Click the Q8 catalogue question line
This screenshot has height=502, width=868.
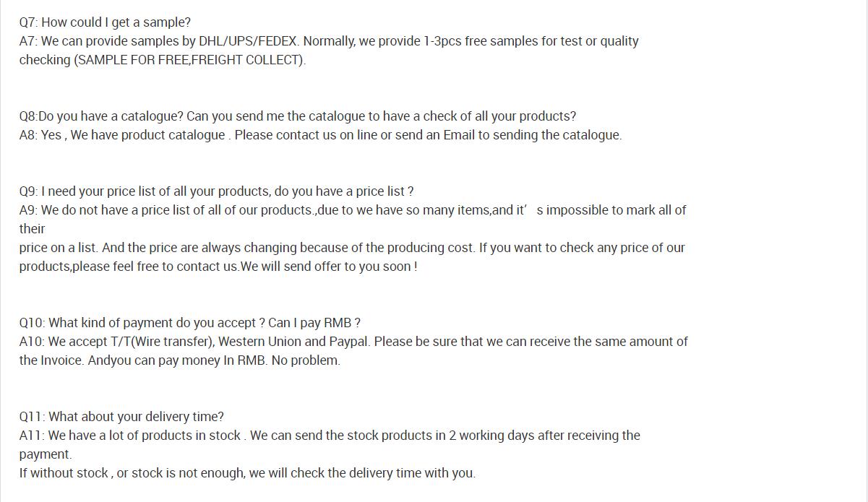[x=297, y=116]
